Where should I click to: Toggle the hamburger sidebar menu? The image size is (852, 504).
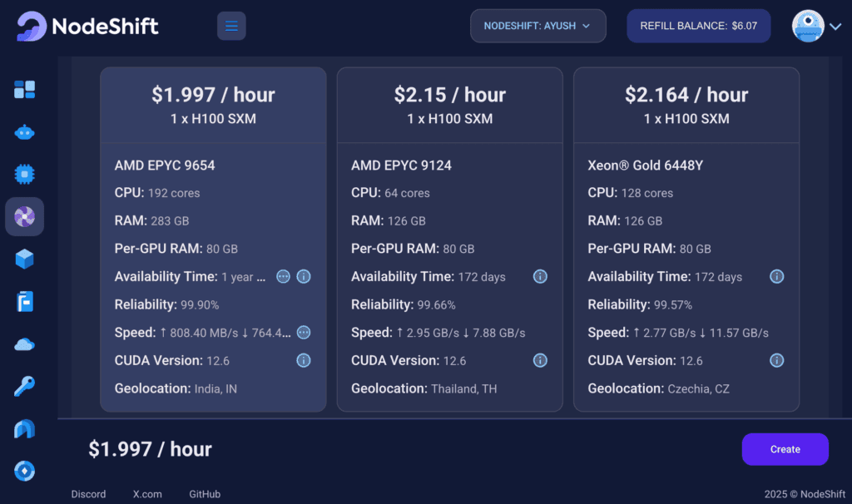coord(231,26)
